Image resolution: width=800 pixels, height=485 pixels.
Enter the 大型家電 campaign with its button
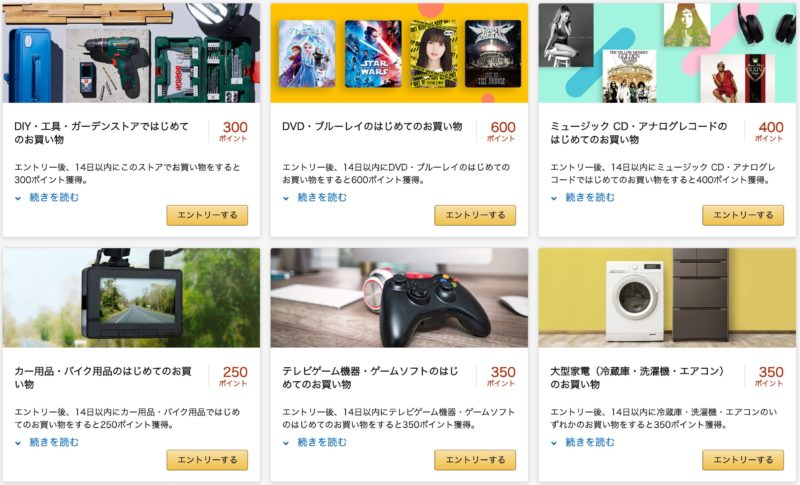pos(743,460)
